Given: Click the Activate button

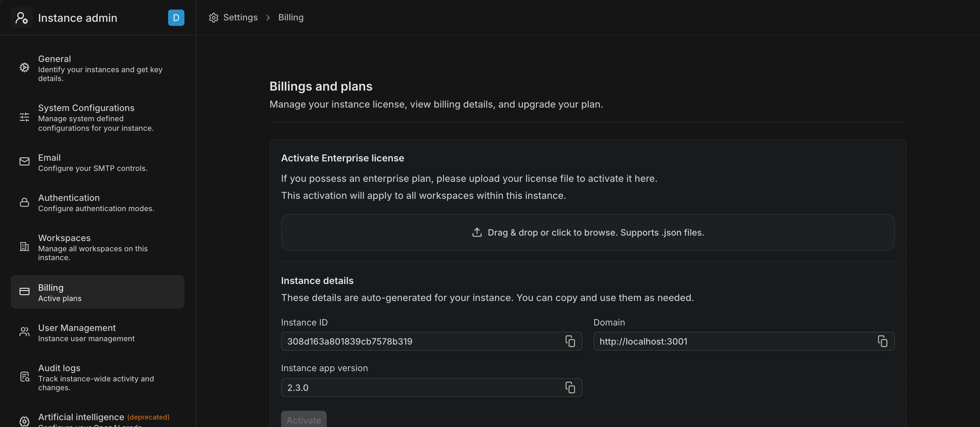Looking at the screenshot, I should [304, 420].
